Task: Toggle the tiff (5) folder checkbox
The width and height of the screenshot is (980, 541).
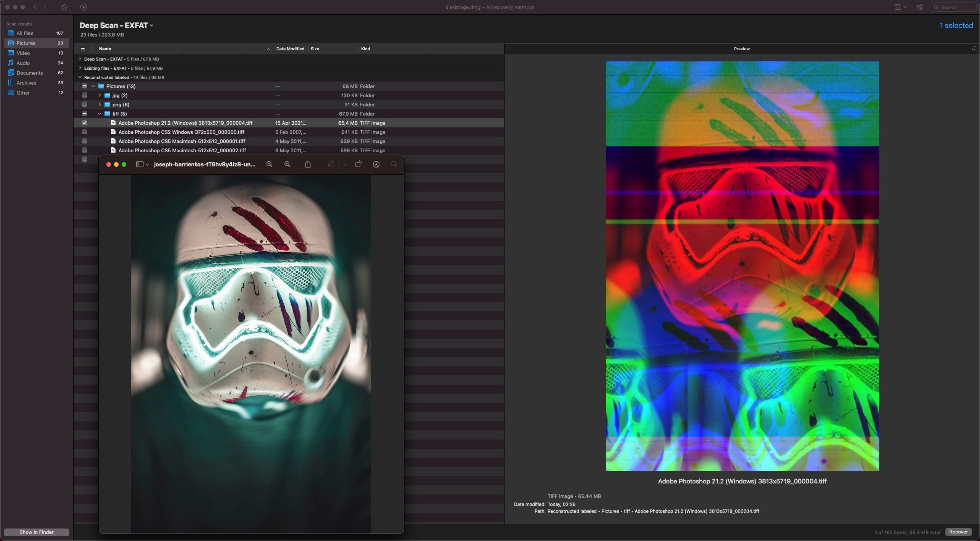Action: [x=84, y=114]
